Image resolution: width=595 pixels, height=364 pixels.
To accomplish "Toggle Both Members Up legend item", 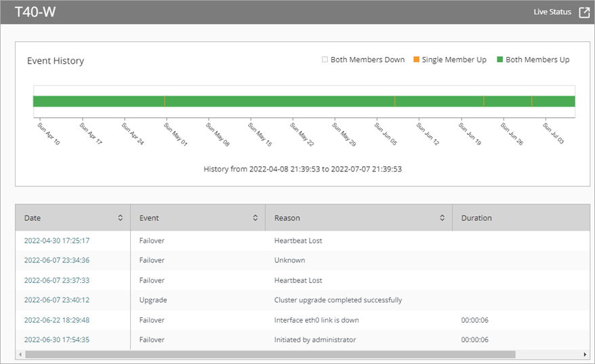I will pyautogui.click(x=533, y=60).
